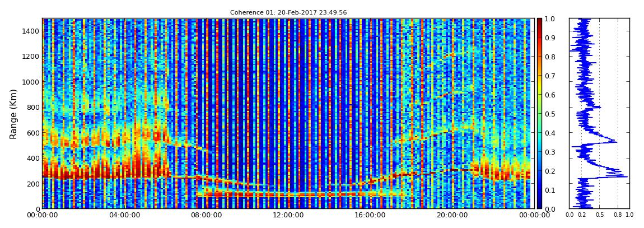Select the 200 range tick label

tap(32, 184)
